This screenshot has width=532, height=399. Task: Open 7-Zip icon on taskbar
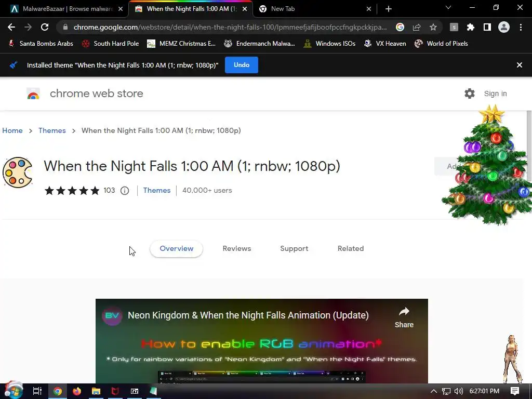pyautogui.click(x=135, y=391)
